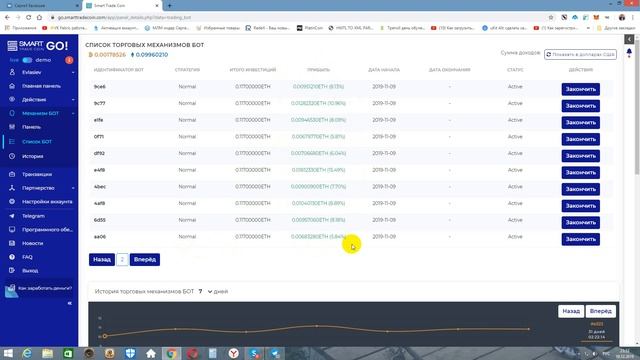Open the Как заработать деньги banner

[39, 289]
